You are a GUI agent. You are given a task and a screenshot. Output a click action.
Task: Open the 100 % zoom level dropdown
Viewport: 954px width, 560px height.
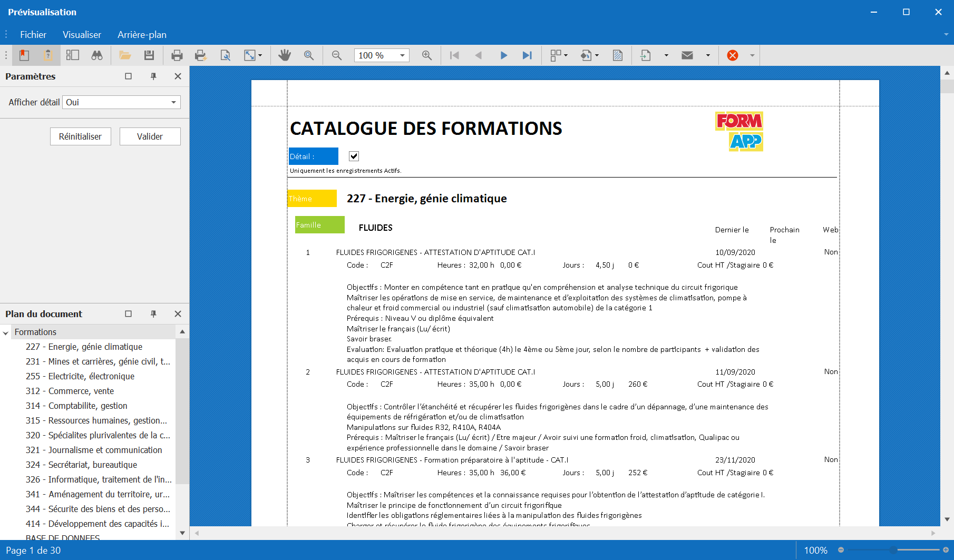(402, 55)
